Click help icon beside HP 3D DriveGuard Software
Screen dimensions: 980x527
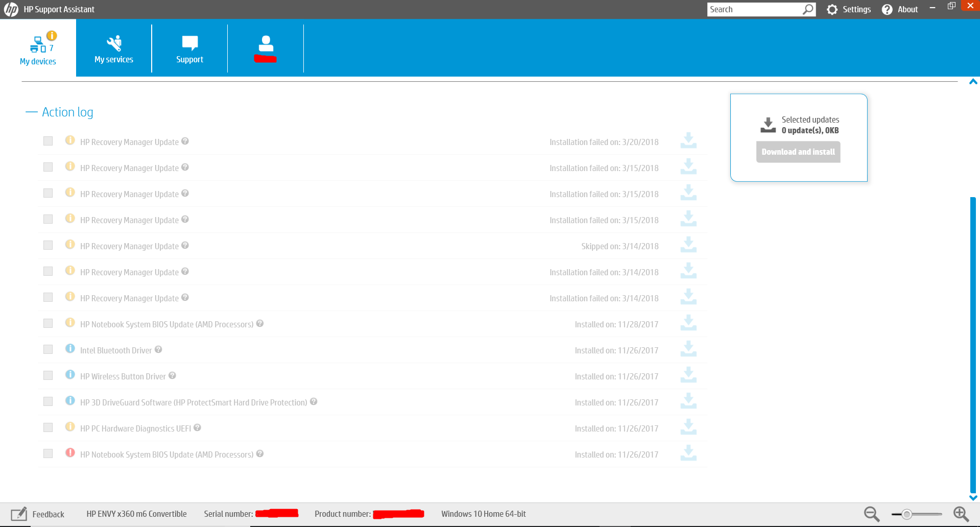coord(314,401)
